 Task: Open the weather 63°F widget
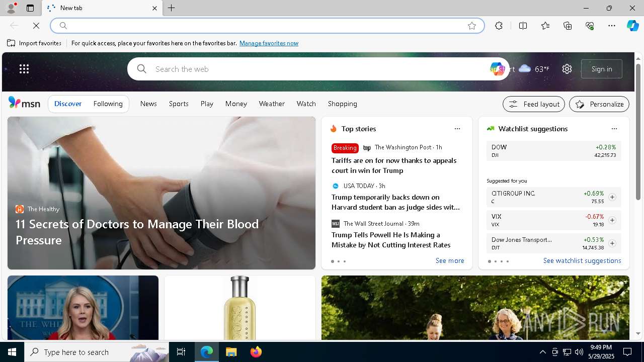pyautogui.click(x=534, y=69)
